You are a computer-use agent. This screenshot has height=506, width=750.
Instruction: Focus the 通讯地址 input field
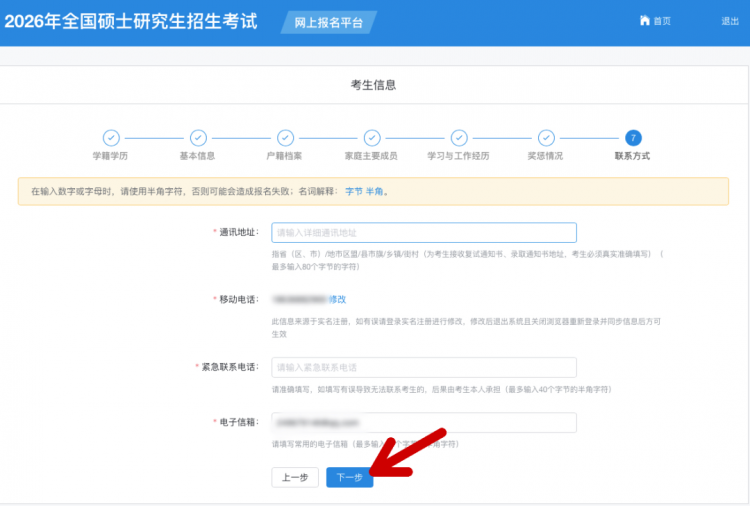pyautogui.click(x=424, y=232)
